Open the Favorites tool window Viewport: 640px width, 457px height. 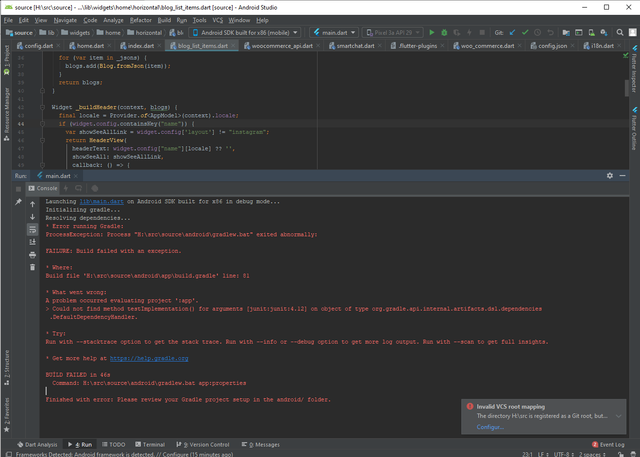click(x=7, y=415)
